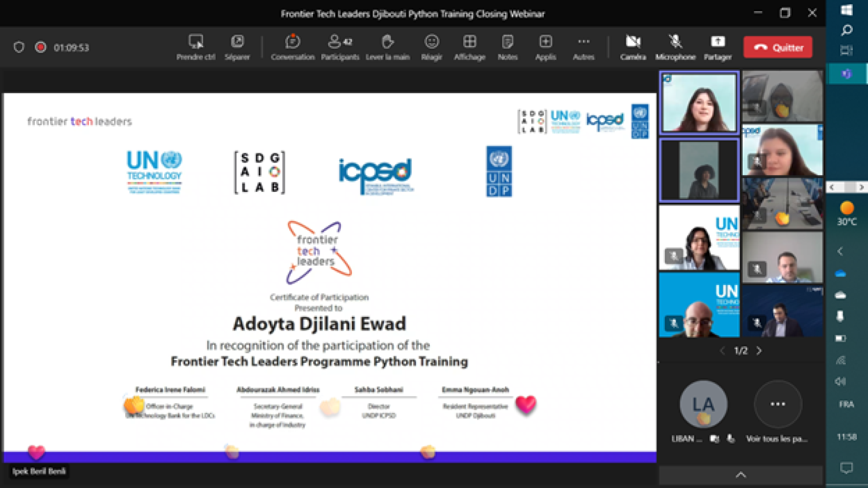Go to previous participant gallery page

[x=722, y=351]
